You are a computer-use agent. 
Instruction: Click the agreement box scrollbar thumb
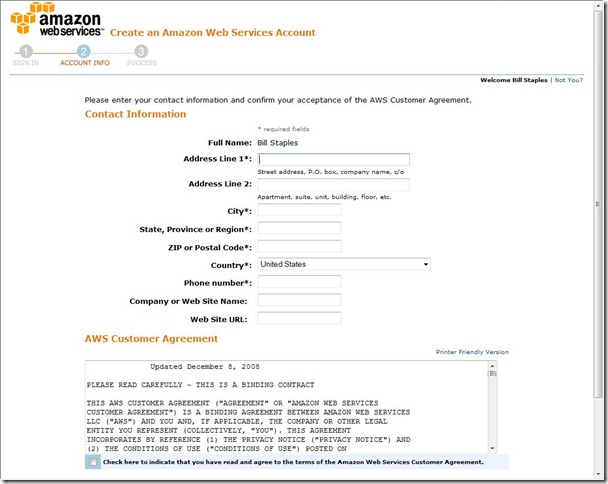tap(492, 373)
